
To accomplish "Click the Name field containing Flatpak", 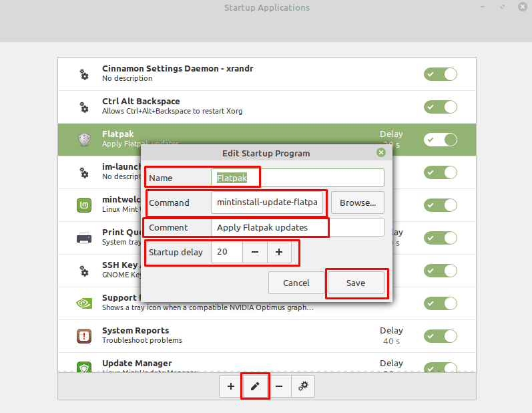I will click(x=298, y=178).
